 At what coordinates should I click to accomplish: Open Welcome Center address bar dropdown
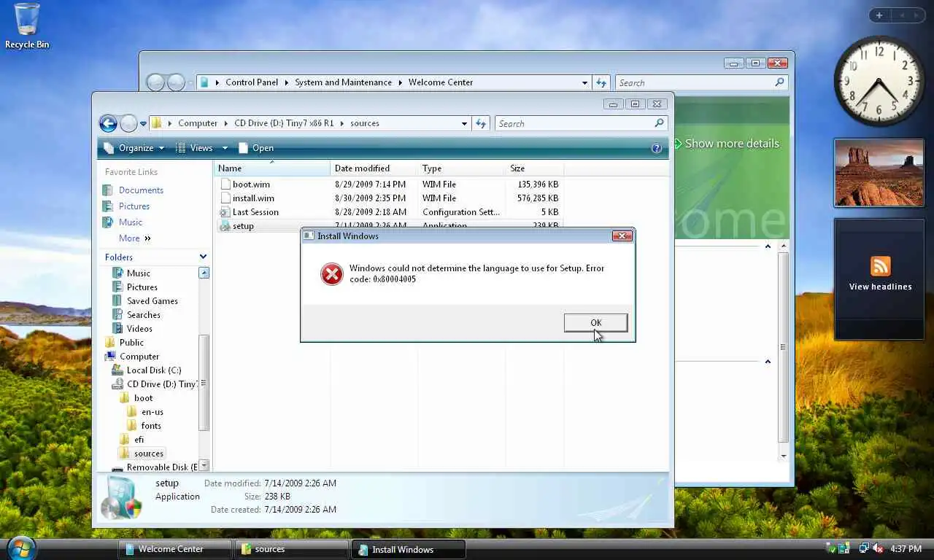pos(584,83)
